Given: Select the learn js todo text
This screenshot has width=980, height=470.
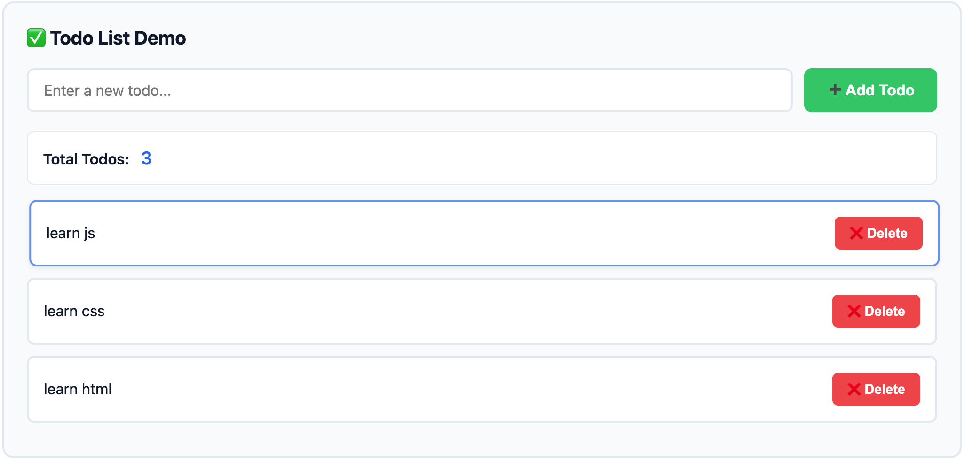Looking at the screenshot, I should 71,233.
